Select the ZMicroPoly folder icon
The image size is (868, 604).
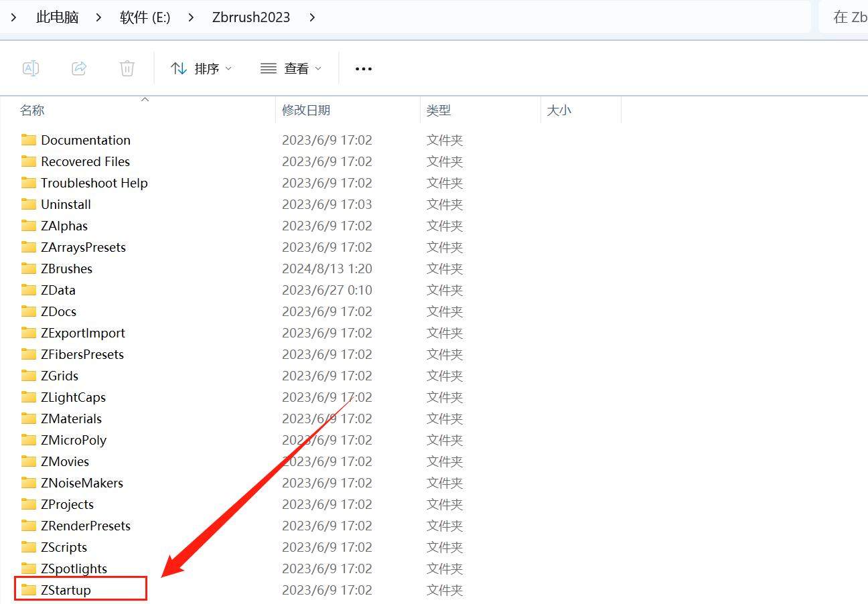click(29, 440)
